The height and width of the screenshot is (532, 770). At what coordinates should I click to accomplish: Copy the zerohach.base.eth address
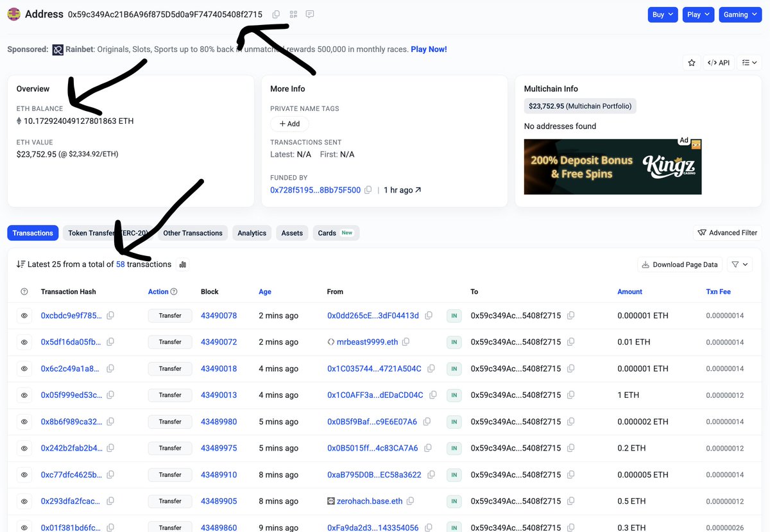411,501
